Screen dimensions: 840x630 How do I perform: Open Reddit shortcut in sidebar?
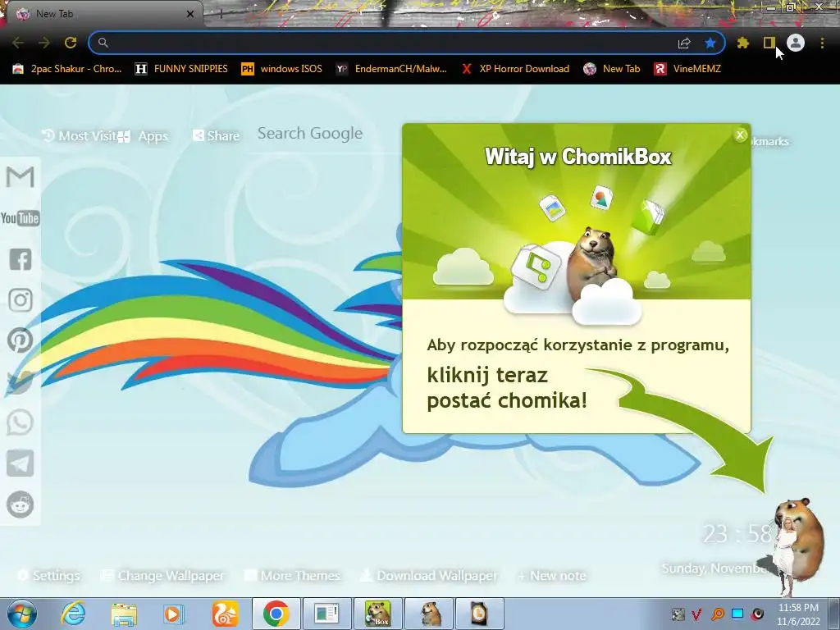coord(21,504)
